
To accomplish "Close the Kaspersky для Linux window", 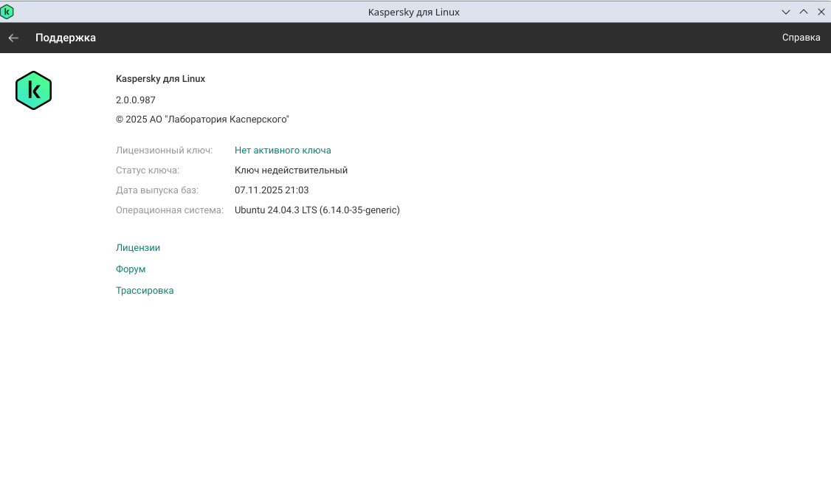I will pos(821,12).
